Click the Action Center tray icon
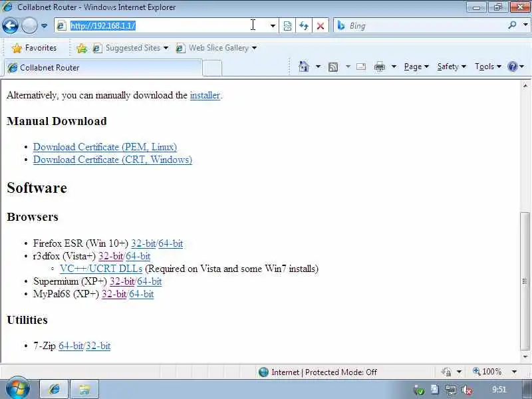 pyautogui.click(x=435, y=390)
